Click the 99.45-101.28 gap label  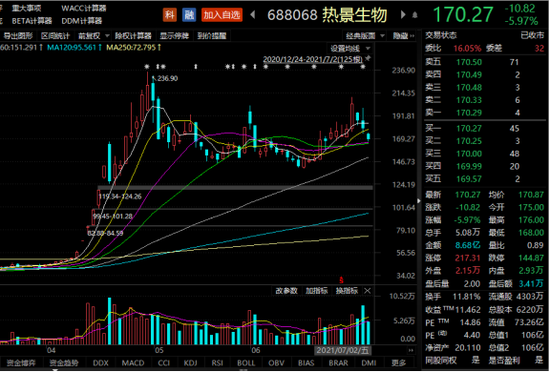(113, 216)
